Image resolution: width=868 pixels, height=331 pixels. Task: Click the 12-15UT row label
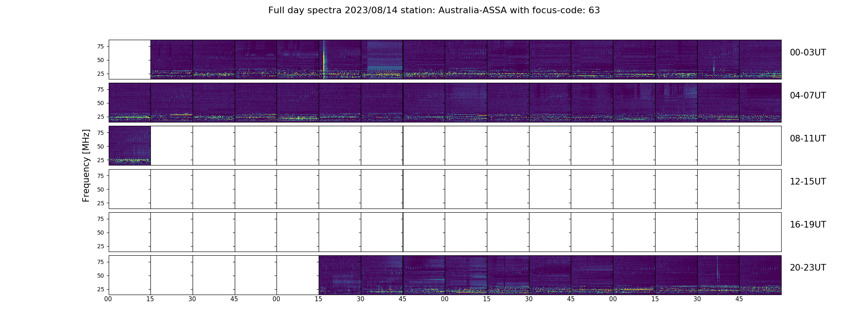[808, 182]
